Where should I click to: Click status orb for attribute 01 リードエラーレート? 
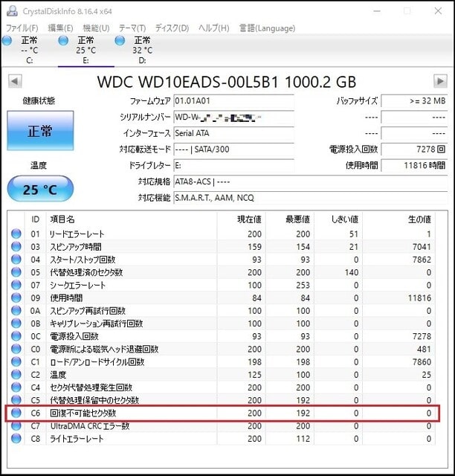point(16,234)
